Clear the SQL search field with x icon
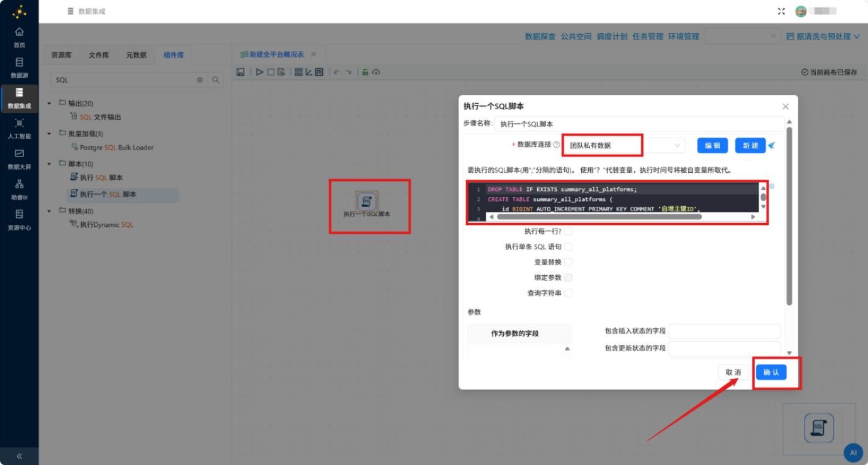Screen dimensions: 868x465 tap(200, 80)
